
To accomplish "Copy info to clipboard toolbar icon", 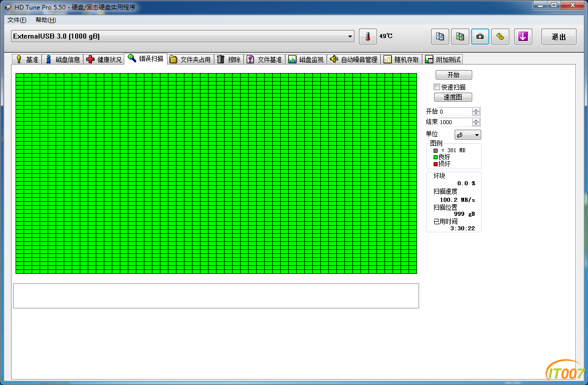I will tap(440, 37).
